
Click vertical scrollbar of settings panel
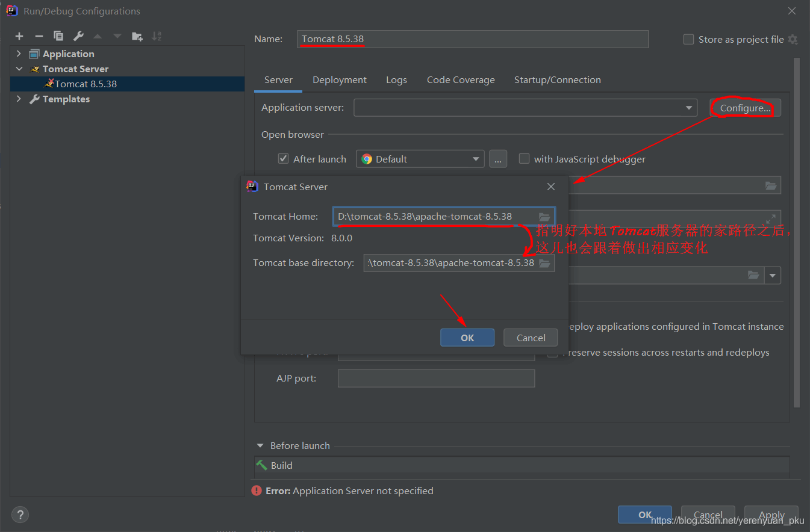(x=797, y=232)
